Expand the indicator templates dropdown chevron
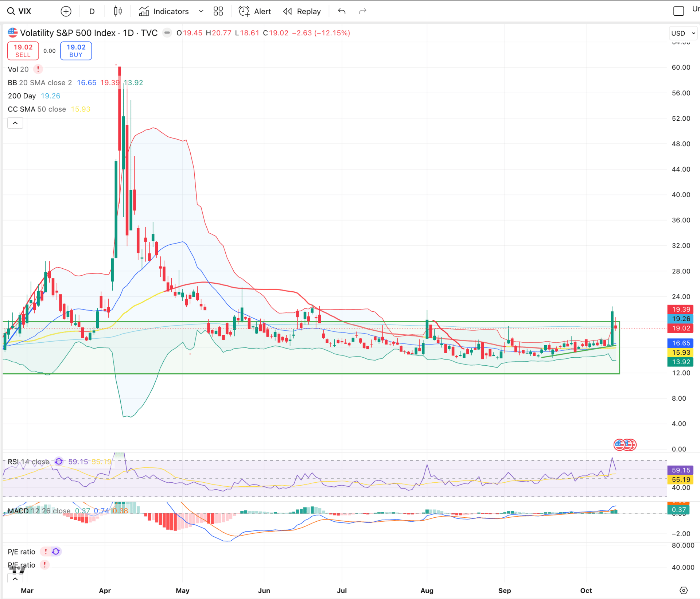 201,11
